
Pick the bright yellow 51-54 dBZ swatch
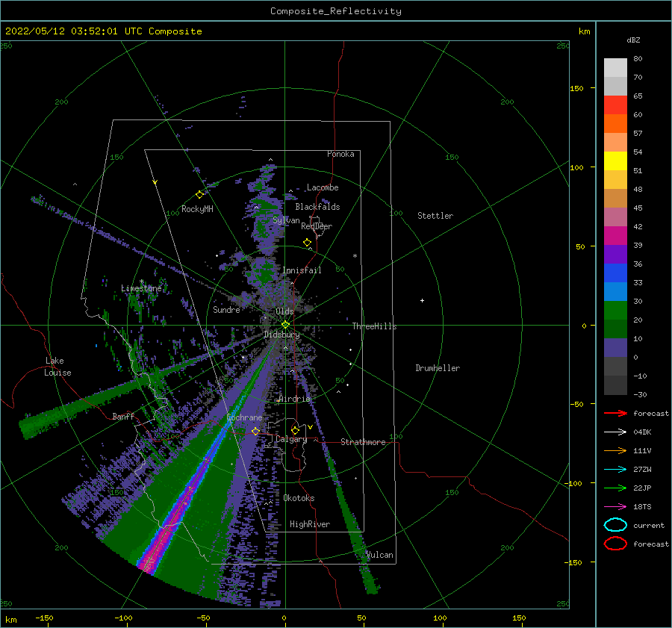(x=615, y=161)
